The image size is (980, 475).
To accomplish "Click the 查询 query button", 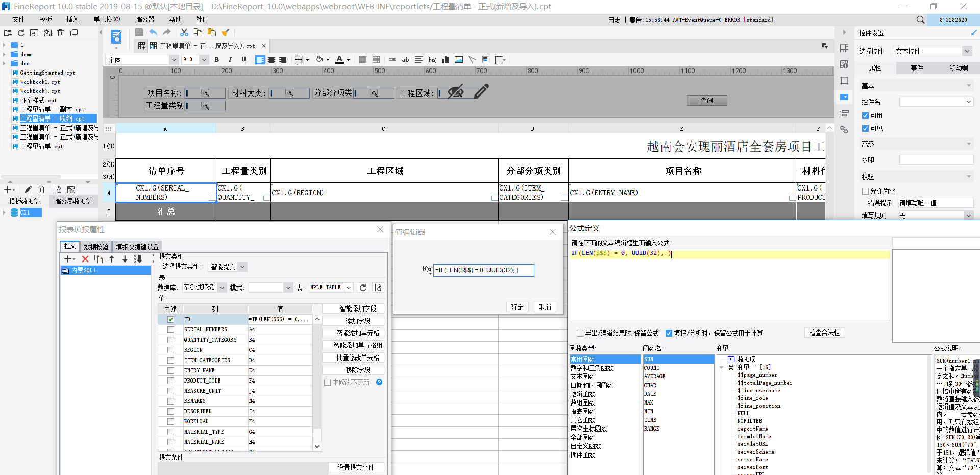I will click(x=706, y=100).
